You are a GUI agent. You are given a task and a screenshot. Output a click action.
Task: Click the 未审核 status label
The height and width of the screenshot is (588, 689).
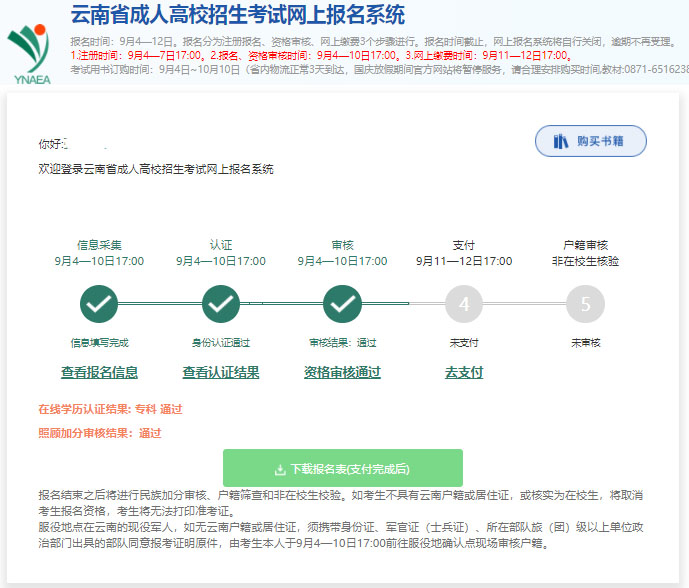click(x=585, y=343)
